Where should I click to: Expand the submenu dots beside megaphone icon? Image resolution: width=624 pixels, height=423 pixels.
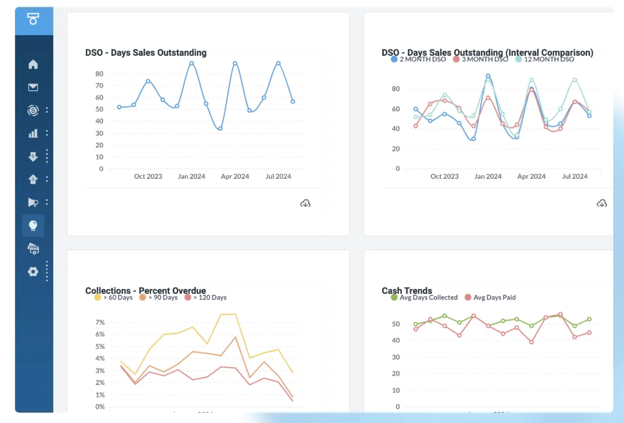[47, 202]
